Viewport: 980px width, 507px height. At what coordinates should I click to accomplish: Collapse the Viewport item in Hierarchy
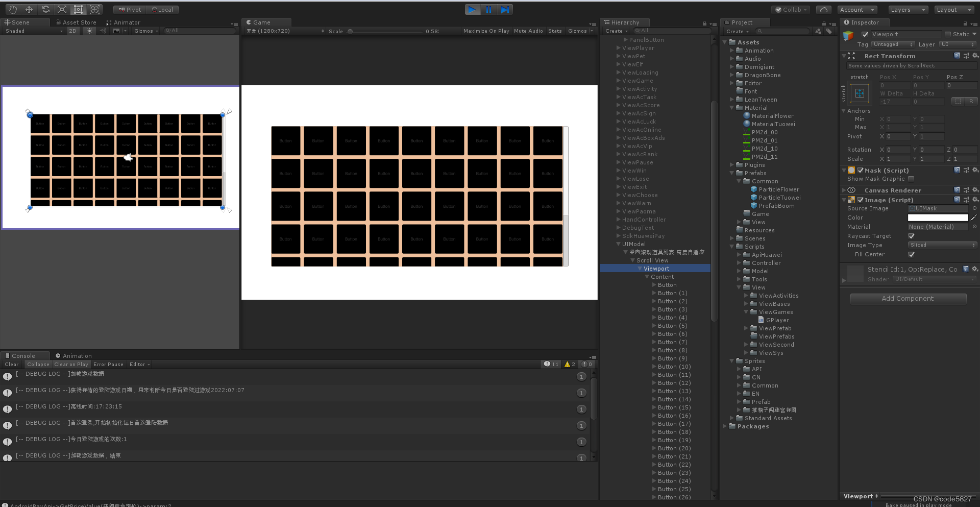click(x=640, y=268)
